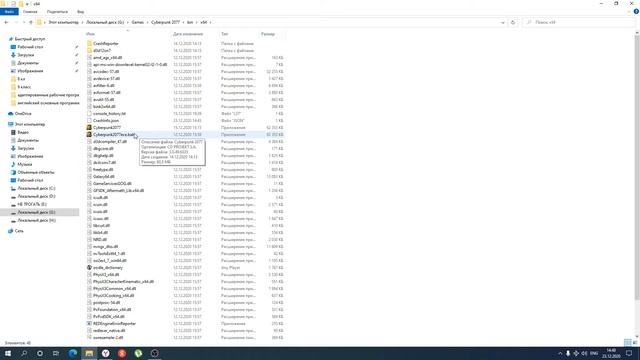This screenshot has height=360, width=640.
Task: Select PhysX3Common_x64.dll file
Action: tap(115, 289)
